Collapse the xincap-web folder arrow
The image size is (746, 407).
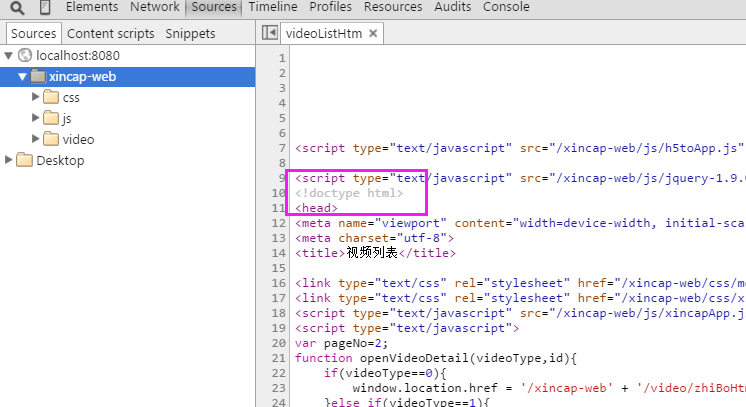[22, 77]
